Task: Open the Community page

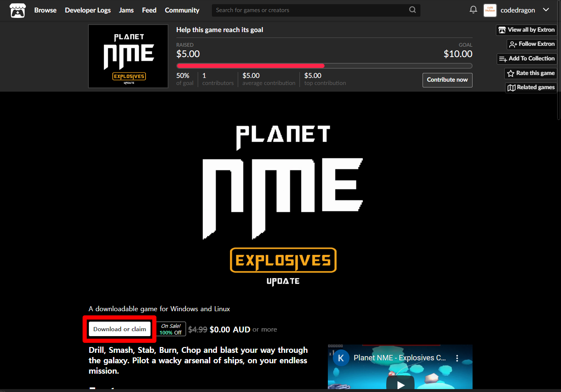Action: [182, 10]
